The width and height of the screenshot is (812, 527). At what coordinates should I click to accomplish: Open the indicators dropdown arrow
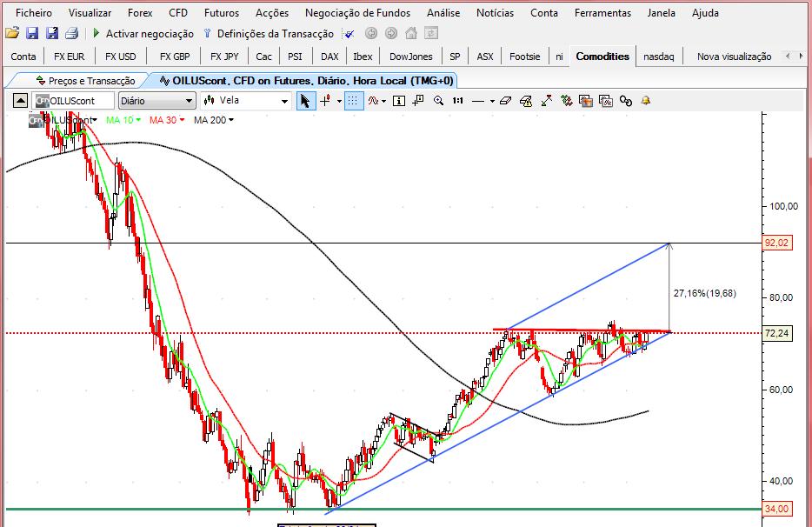pos(383,101)
